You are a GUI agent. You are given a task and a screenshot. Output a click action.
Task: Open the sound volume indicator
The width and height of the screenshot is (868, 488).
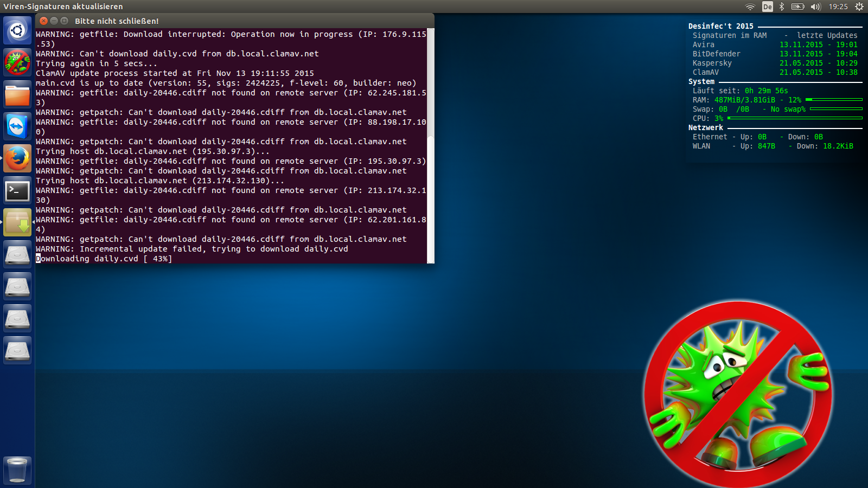[x=816, y=7]
